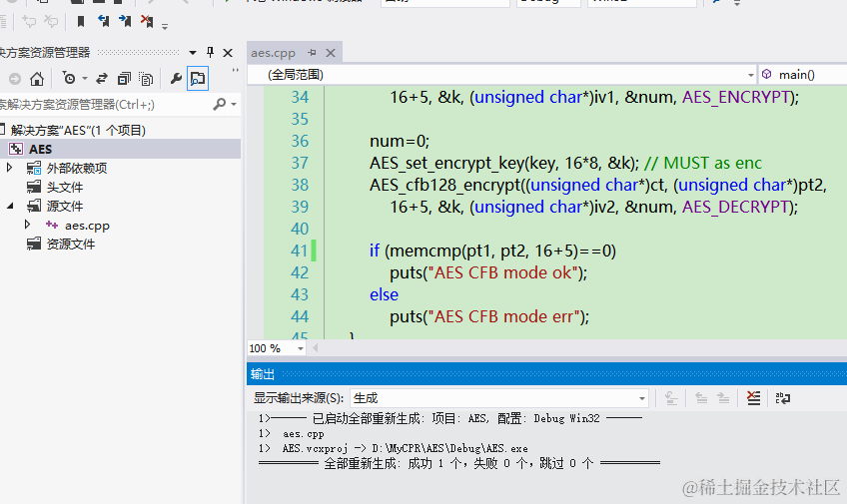Click the 全部重新生成 summary line
Screen dimensions: 847x504
point(459,463)
